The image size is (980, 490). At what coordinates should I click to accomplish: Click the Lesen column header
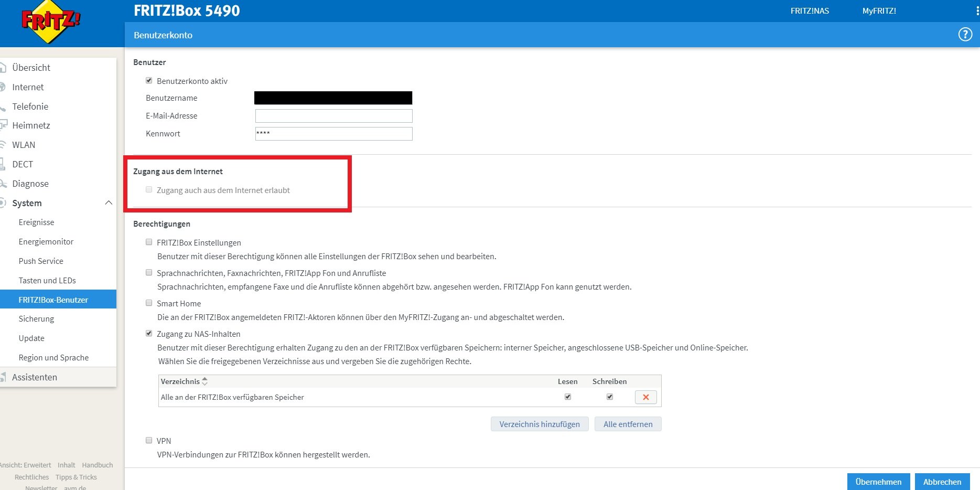[x=567, y=381]
